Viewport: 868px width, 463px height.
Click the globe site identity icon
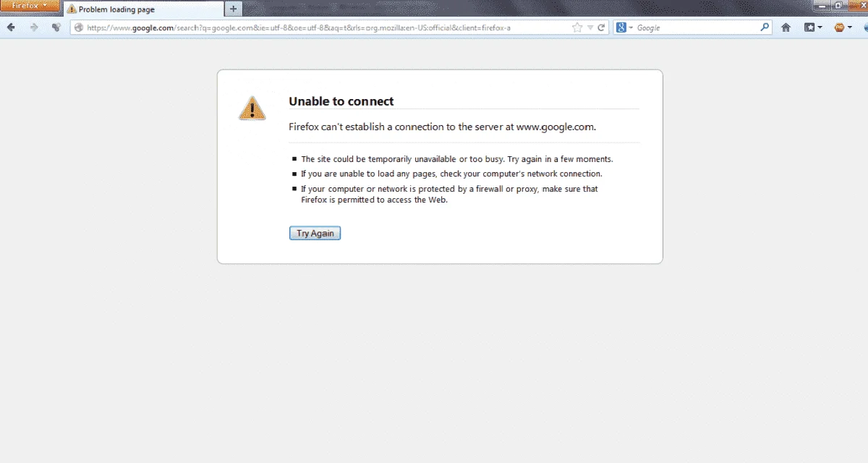point(79,27)
